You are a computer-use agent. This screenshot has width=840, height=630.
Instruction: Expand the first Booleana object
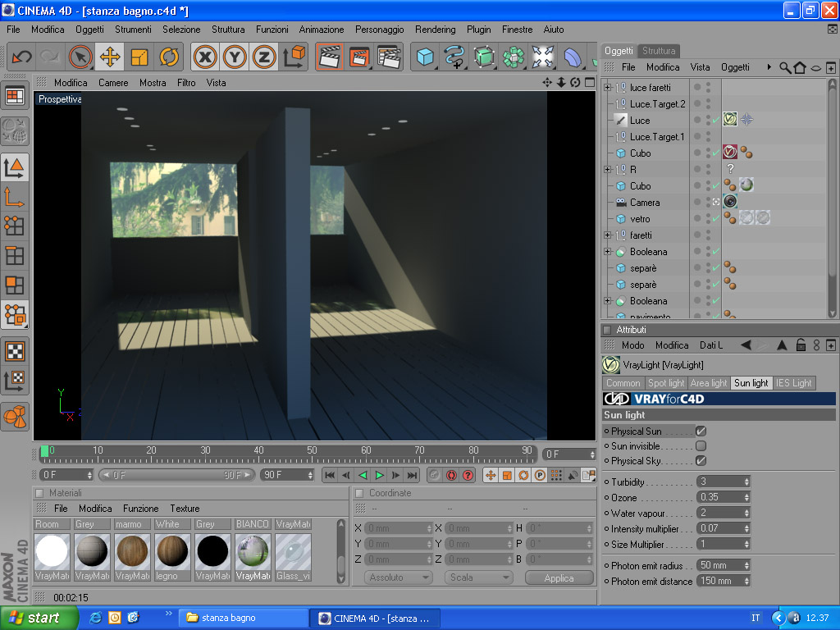[x=608, y=252]
